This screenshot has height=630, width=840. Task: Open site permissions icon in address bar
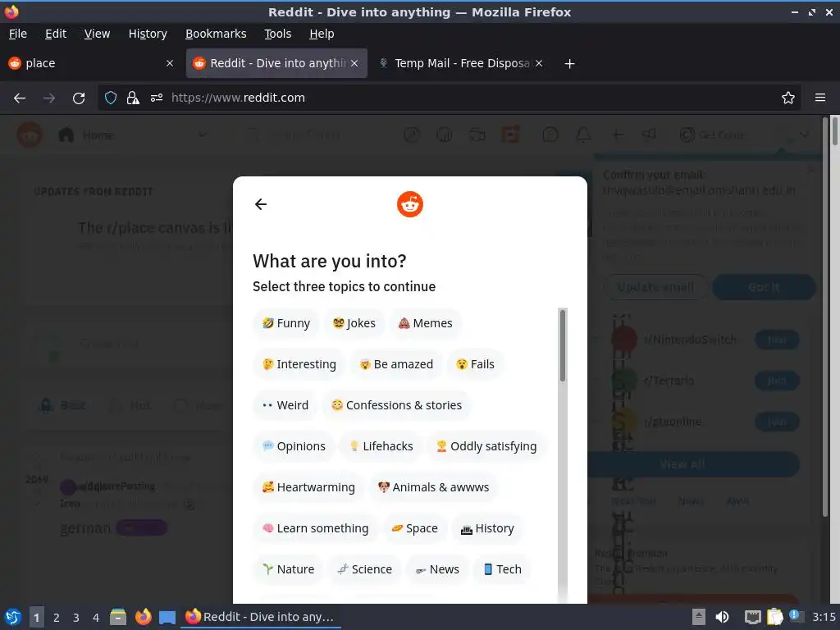(x=157, y=98)
